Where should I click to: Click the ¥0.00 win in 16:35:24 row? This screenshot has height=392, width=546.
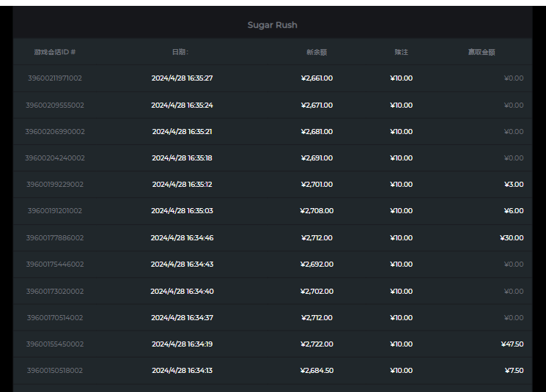[514, 105]
